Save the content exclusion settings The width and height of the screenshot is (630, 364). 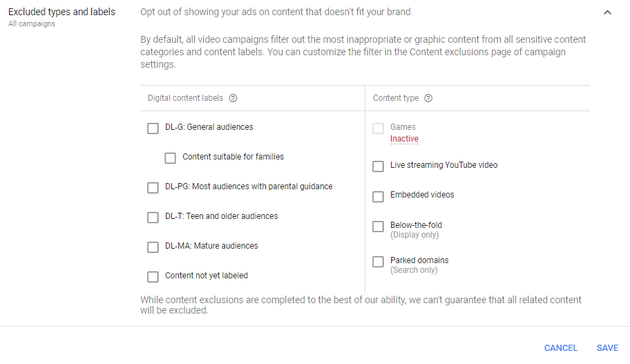coord(607,348)
